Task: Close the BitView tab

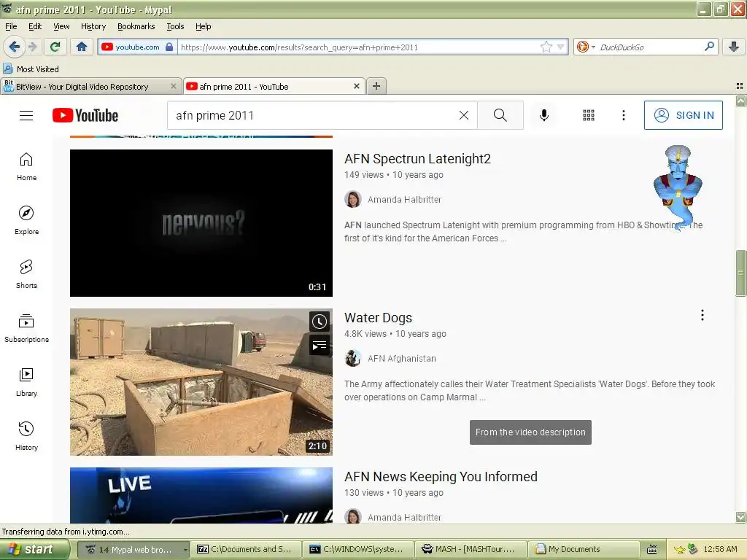Action: point(174,86)
